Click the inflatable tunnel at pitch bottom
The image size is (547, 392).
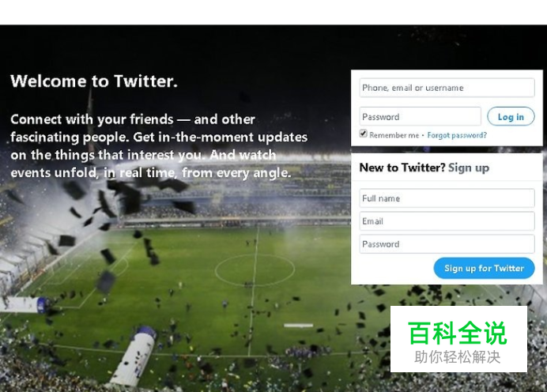134,356
